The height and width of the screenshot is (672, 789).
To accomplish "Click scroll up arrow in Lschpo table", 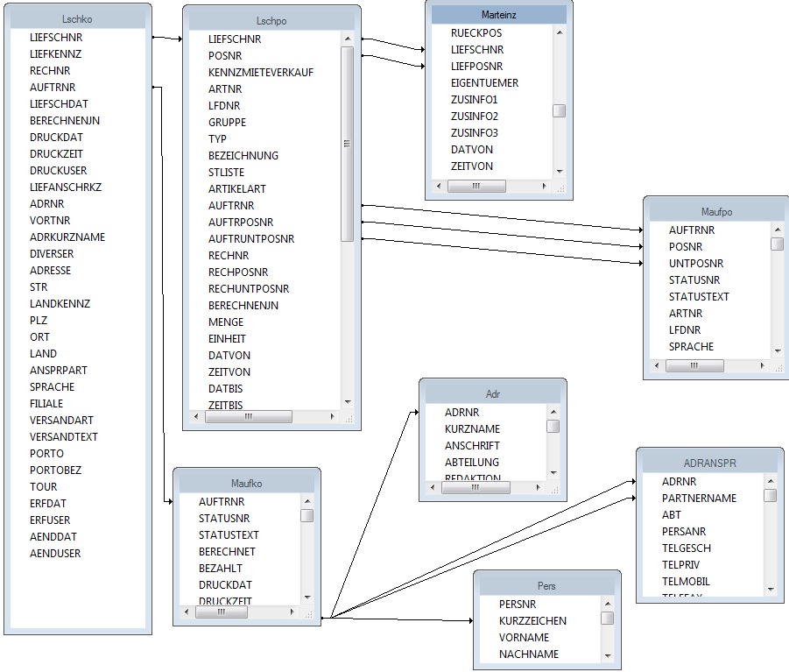I will pyautogui.click(x=348, y=39).
